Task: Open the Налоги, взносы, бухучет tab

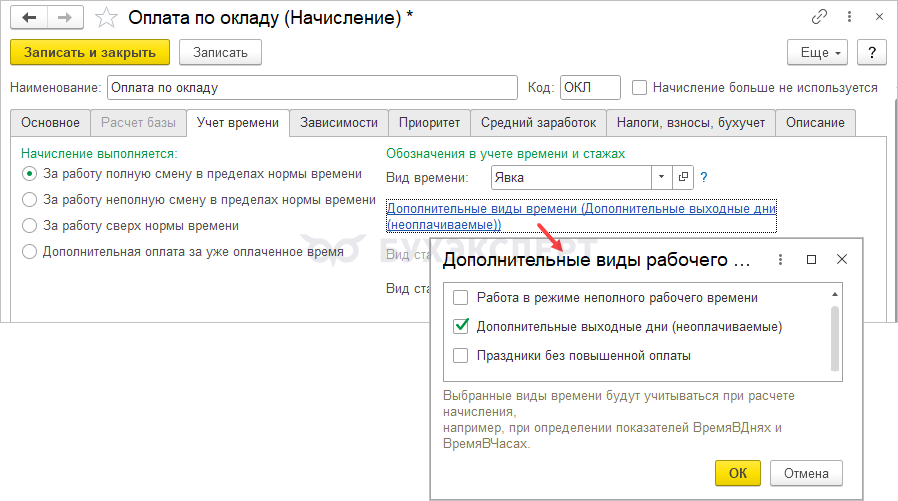Action: (691, 123)
